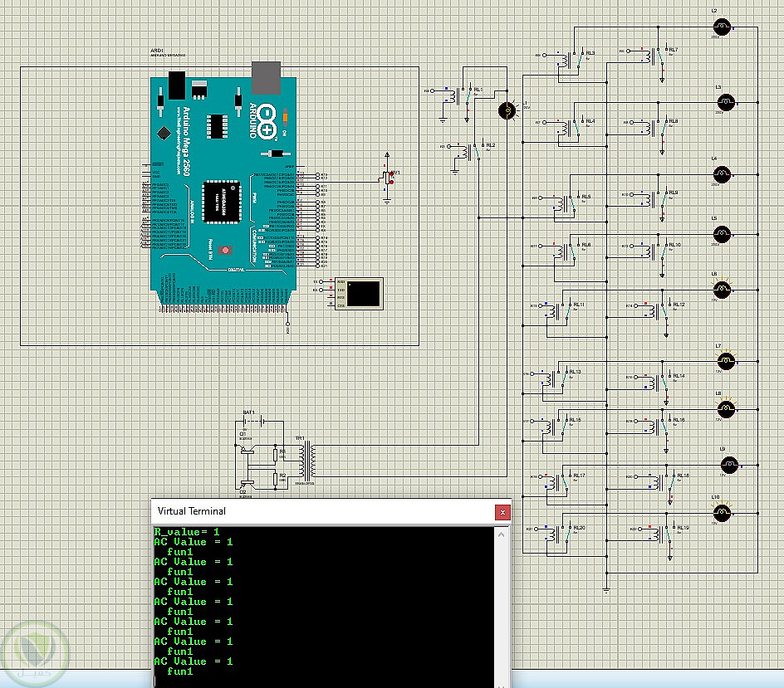Click the 'R_value= 1' line in terminal
The height and width of the screenshot is (688, 784).
click(x=187, y=532)
